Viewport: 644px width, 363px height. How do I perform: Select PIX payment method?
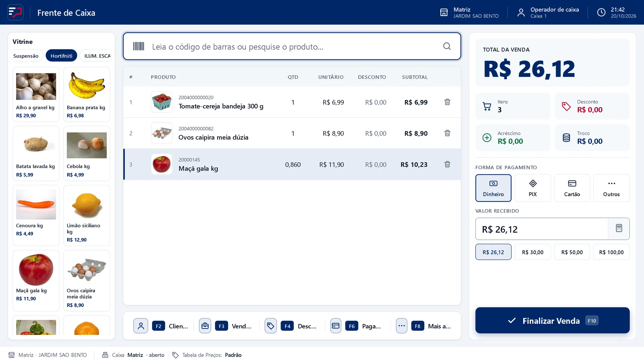pyautogui.click(x=533, y=188)
